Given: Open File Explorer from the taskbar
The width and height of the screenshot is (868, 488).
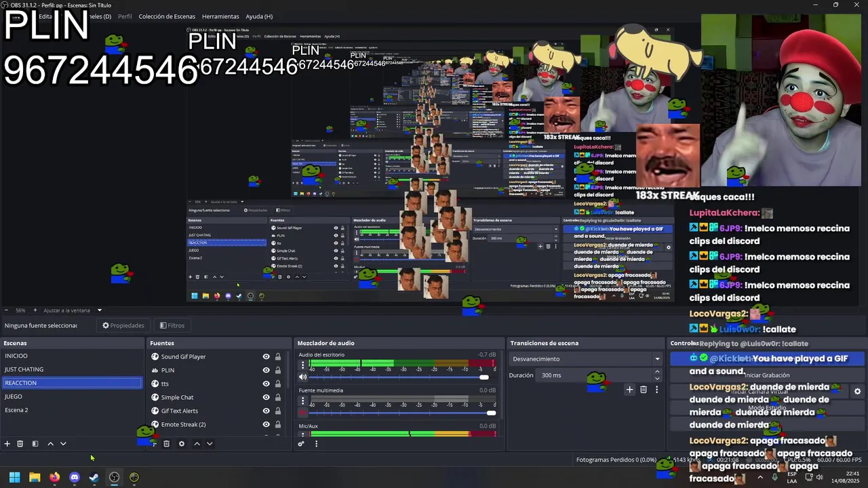Looking at the screenshot, I should [x=35, y=477].
